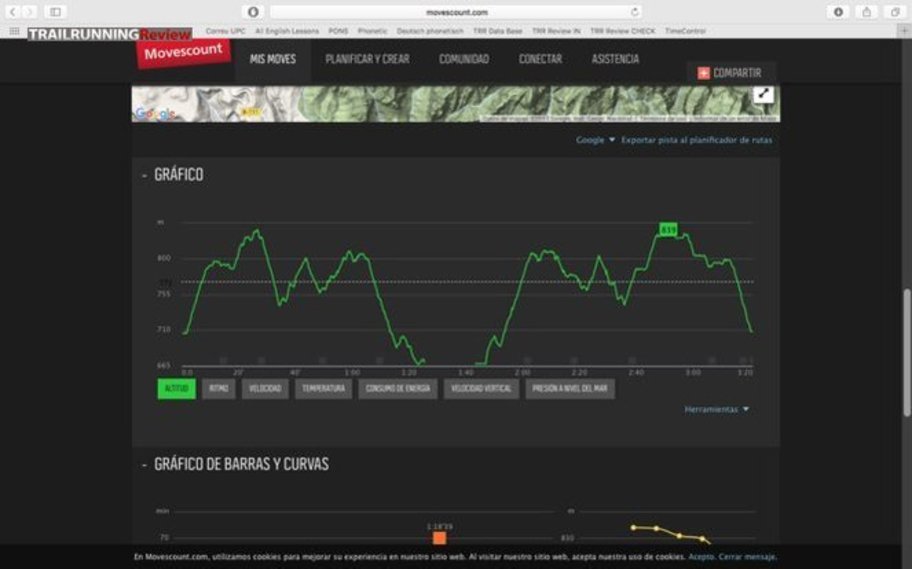
Task: Toggle the Safari sidebar button
Action: [x=55, y=12]
